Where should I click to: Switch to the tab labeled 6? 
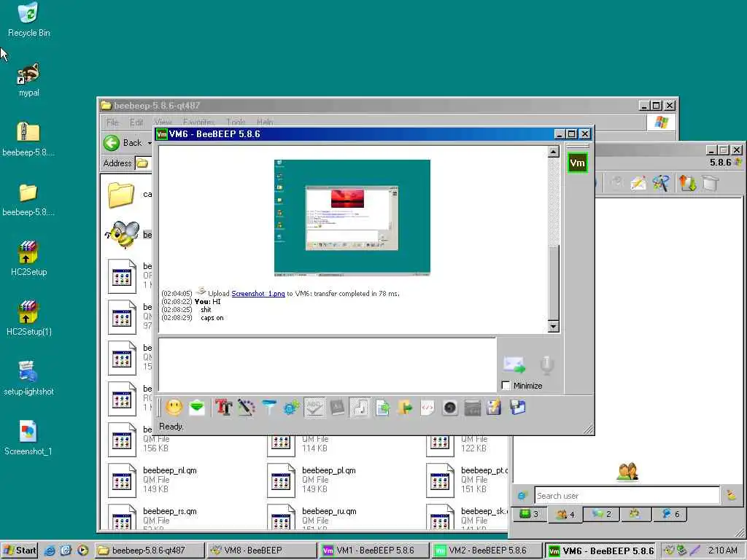(x=671, y=514)
